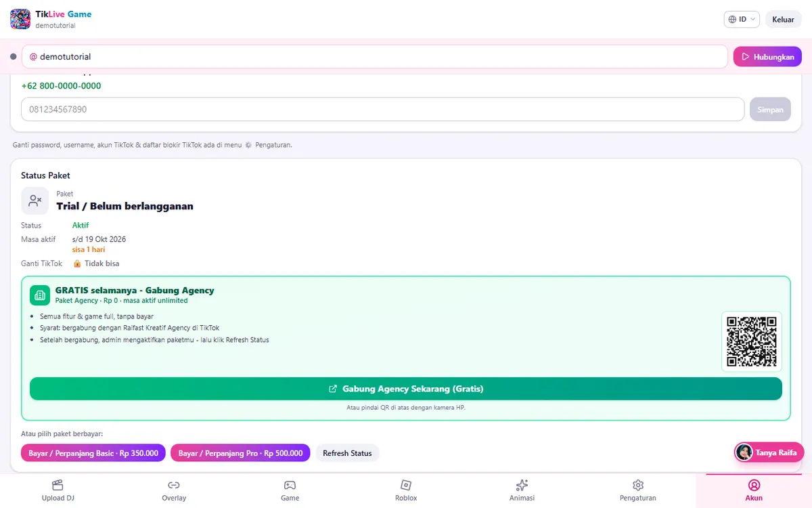Image resolution: width=812 pixels, height=508 pixels.
Task: Click the gear icon in Pengaturan hint
Action: coord(248,145)
